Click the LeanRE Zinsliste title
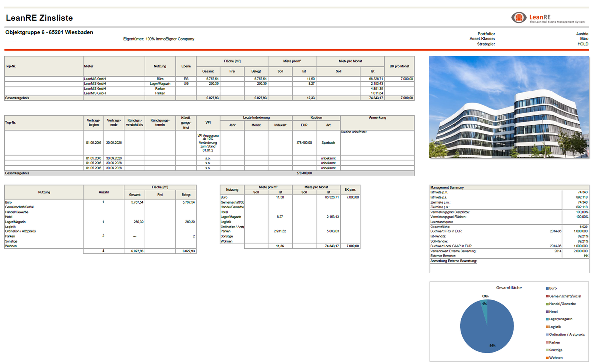 39,18
